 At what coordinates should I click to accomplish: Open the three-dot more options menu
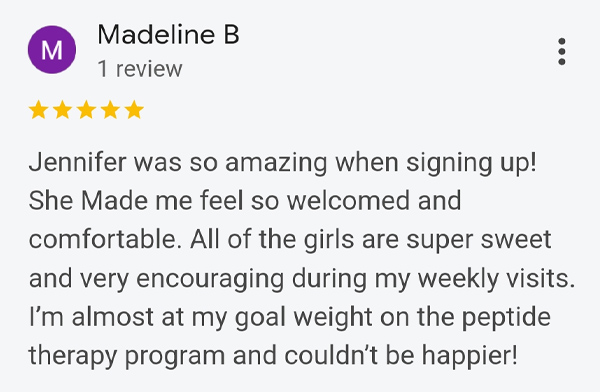(x=561, y=51)
